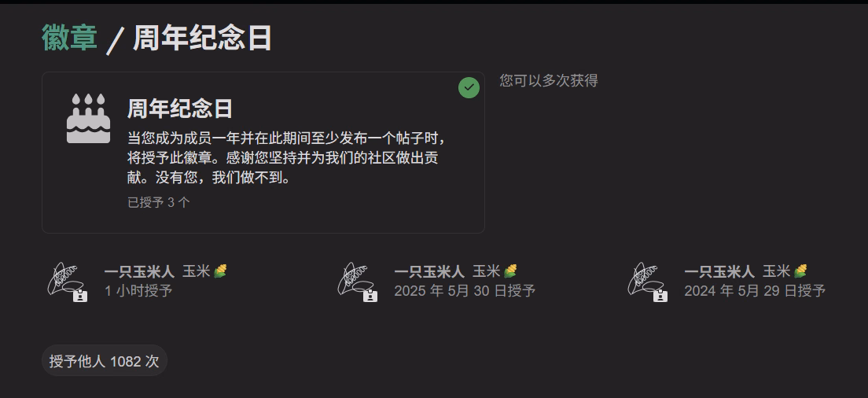Open avatar of user granted 1 小时 ago
The height and width of the screenshot is (398, 868).
click(64, 279)
